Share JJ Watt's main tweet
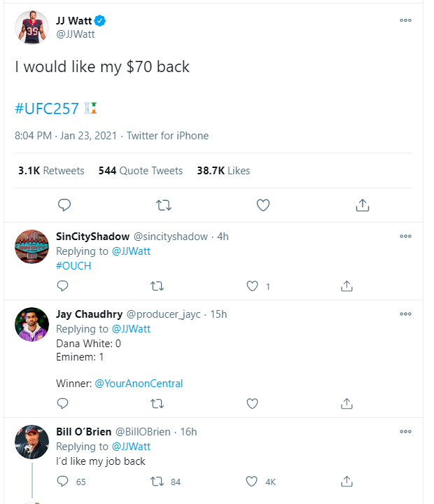434x504 pixels. (x=363, y=205)
